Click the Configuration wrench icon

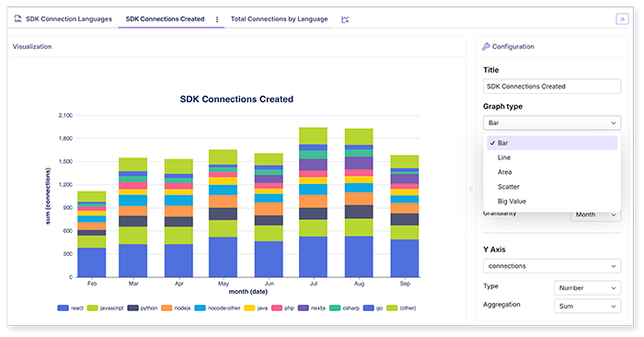(x=486, y=46)
